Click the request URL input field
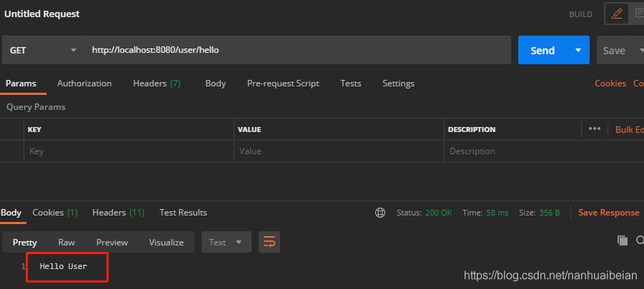644x289 pixels. (x=297, y=51)
